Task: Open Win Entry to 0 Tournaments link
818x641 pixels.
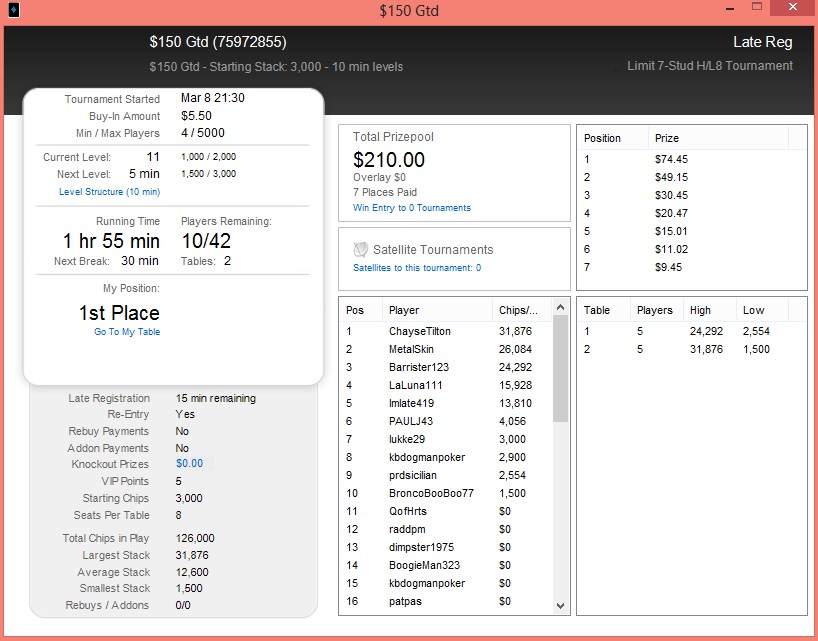Action: click(x=412, y=208)
